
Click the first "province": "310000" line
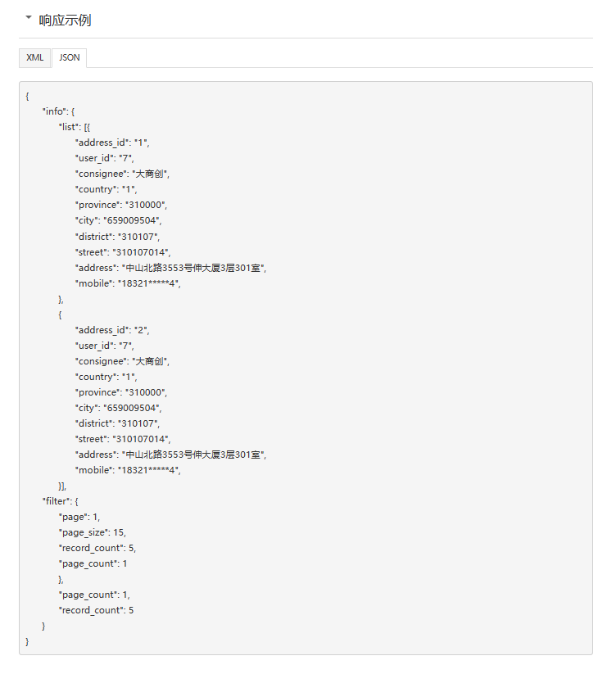[120, 205]
